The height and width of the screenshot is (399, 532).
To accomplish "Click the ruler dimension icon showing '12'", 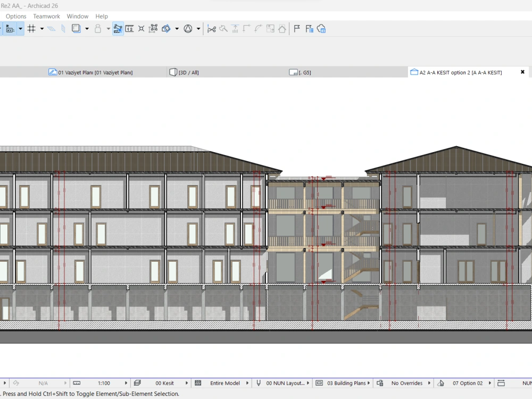I will point(130,28).
